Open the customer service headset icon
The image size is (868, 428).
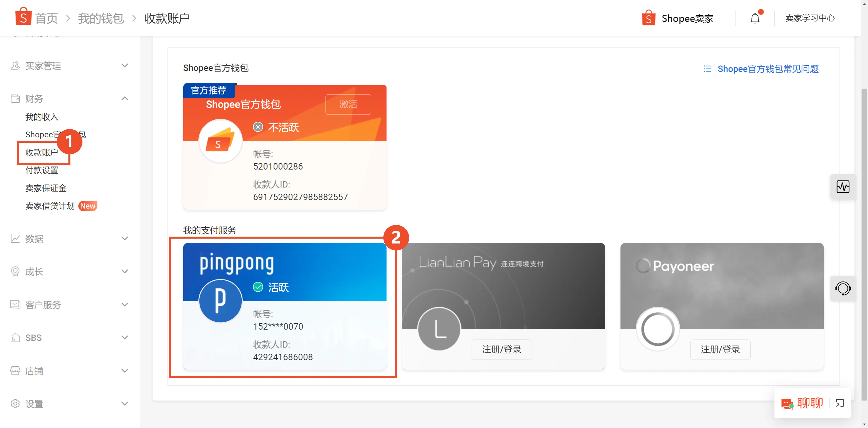coord(843,288)
